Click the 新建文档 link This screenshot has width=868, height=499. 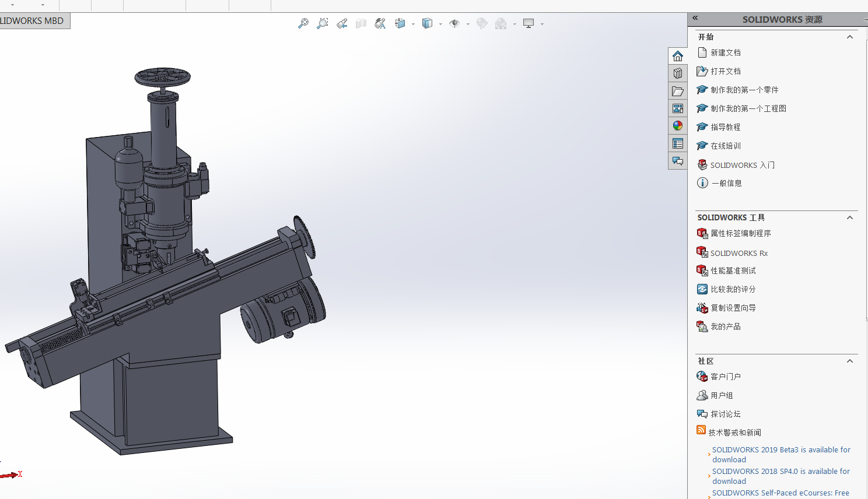725,52
